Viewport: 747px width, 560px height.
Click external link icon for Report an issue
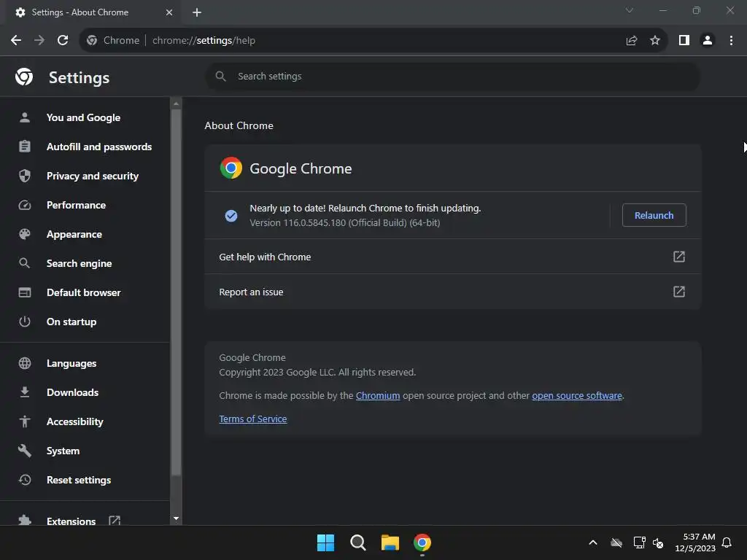(x=679, y=292)
